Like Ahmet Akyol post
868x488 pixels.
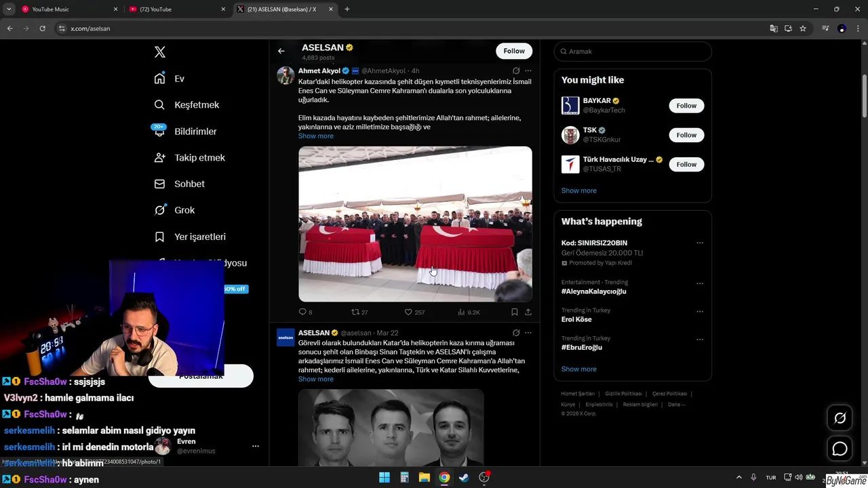coord(414,312)
